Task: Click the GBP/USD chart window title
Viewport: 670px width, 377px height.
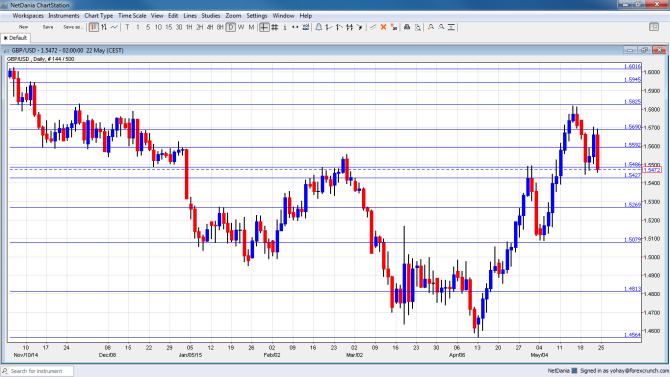Action: pos(68,50)
